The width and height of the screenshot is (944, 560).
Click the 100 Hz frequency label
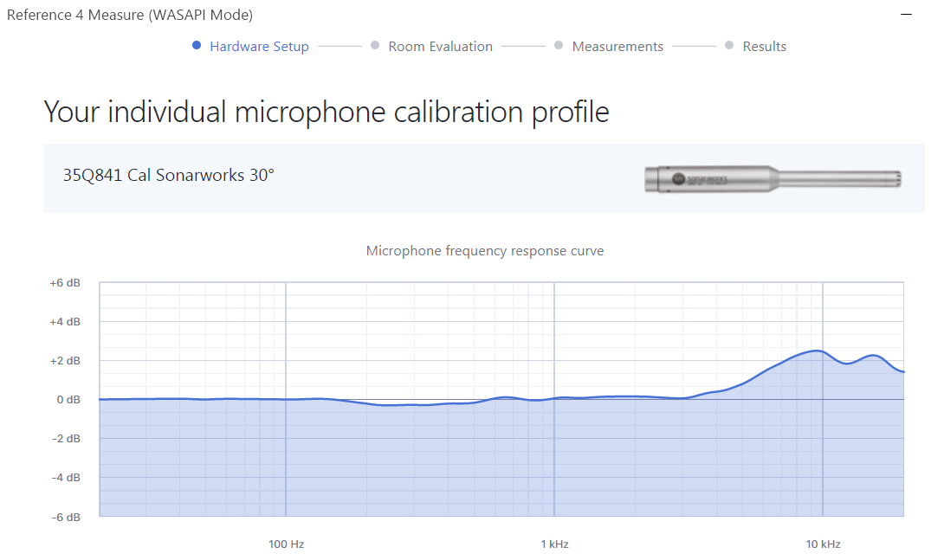[x=286, y=544]
